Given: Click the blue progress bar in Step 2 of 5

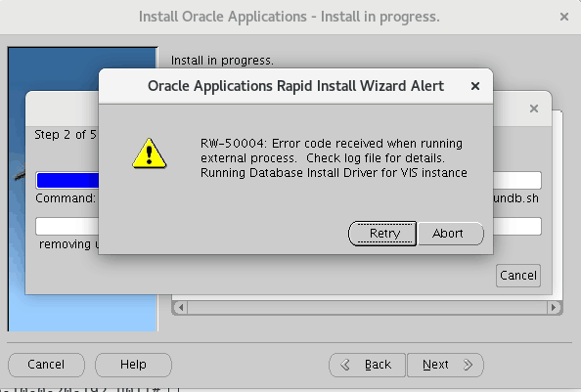Looking at the screenshot, I should pos(67,181).
